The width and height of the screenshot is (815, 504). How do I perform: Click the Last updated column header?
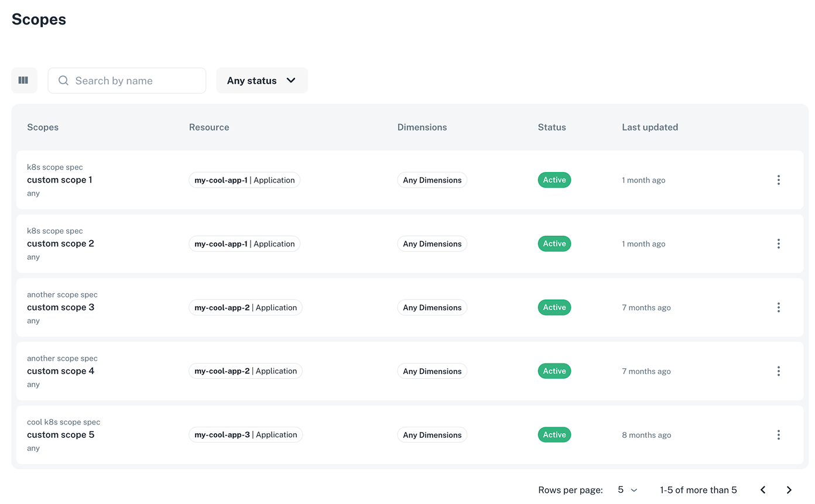tap(650, 127)
